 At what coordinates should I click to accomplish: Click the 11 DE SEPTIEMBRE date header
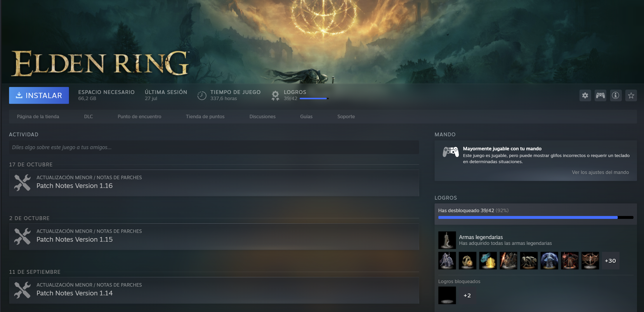35,272
